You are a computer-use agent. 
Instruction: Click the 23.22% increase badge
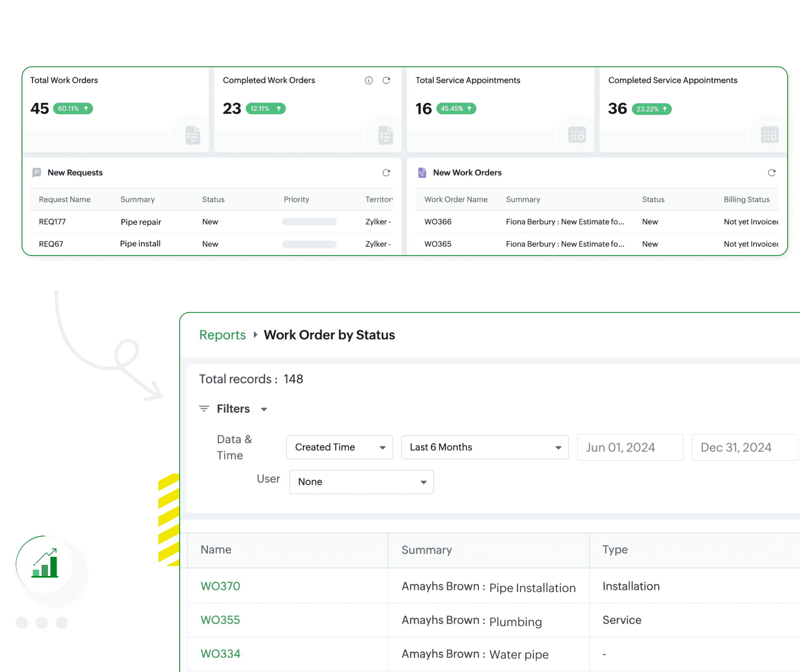pyautogui.click(x=652, y=109)
